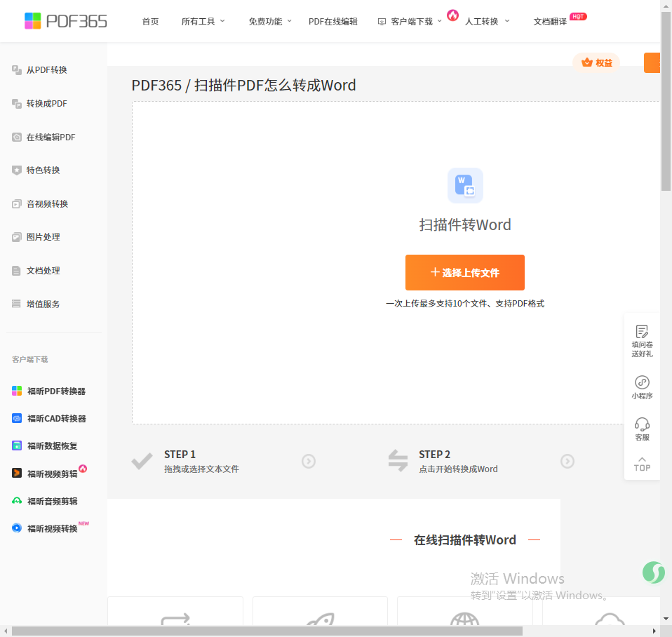
Task: Expand the 所有工具 dropdown menu
Action: click(203, 22)
